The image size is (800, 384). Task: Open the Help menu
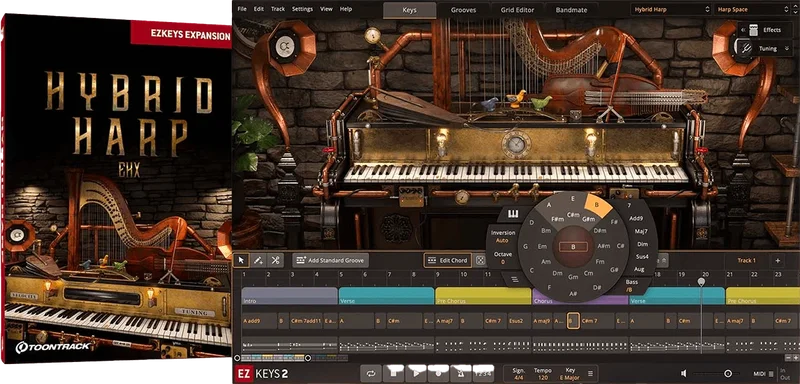345,9
